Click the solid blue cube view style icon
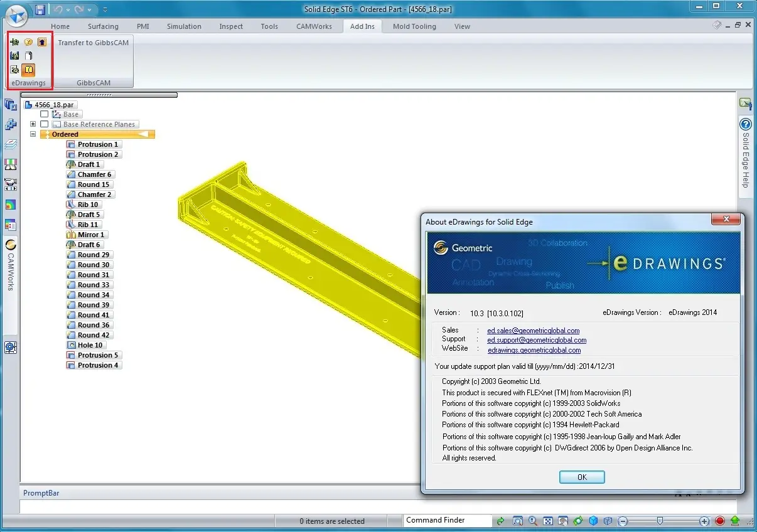Image resolution: width=757 pixels, height=532 pixels. click(593, 521)
